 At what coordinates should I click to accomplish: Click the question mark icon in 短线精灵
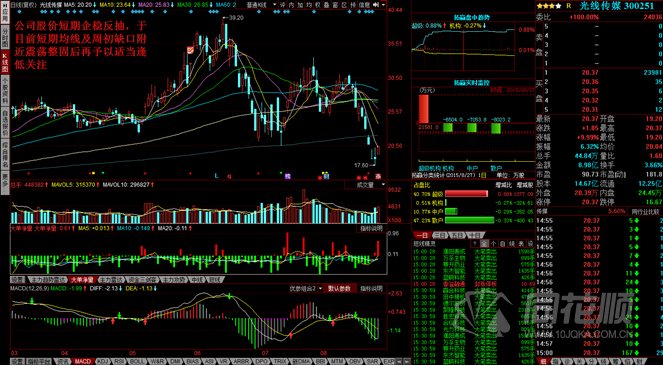click(475, 243)
